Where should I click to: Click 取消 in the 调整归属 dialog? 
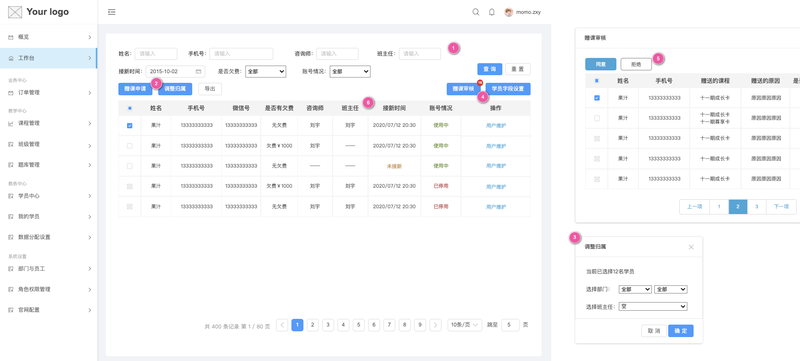[654, 331]
